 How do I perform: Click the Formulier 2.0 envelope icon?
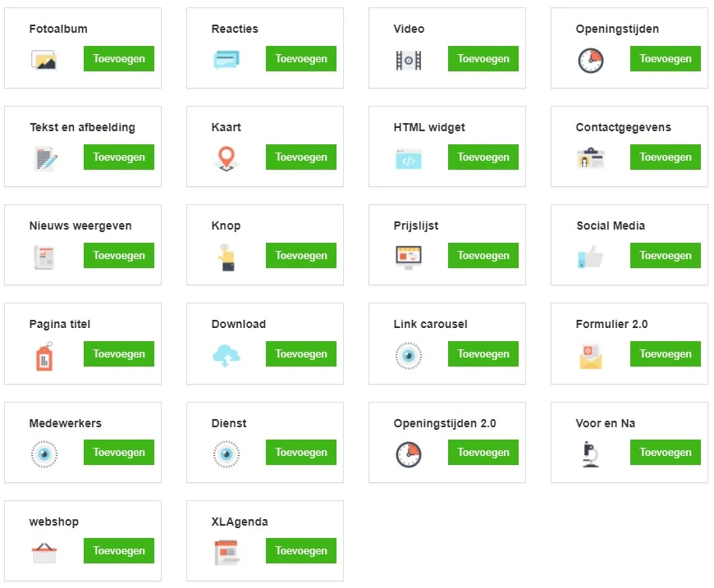(591, 356)
